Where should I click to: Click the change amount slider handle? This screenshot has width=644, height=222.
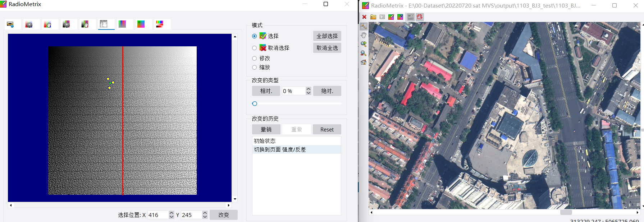point(255,103)
